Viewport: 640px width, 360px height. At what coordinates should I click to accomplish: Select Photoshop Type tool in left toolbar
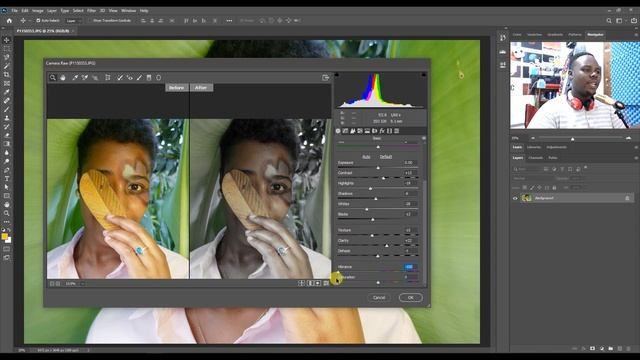coord(7,178)
